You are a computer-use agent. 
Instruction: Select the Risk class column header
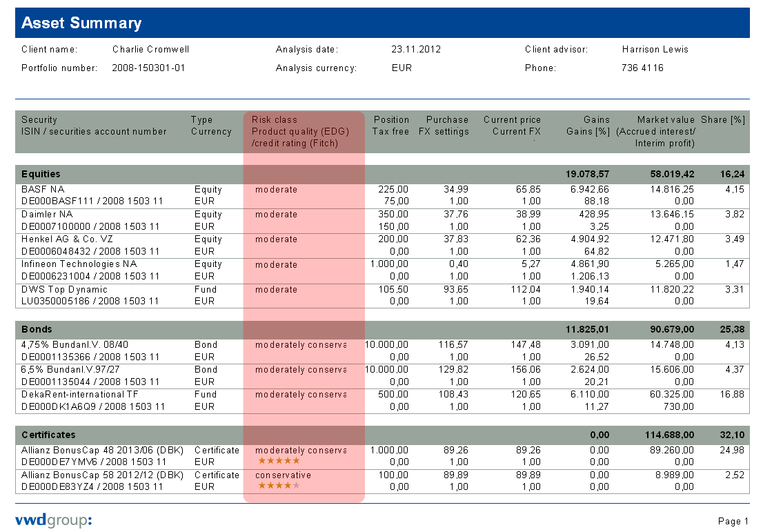(x=275, y=120)
